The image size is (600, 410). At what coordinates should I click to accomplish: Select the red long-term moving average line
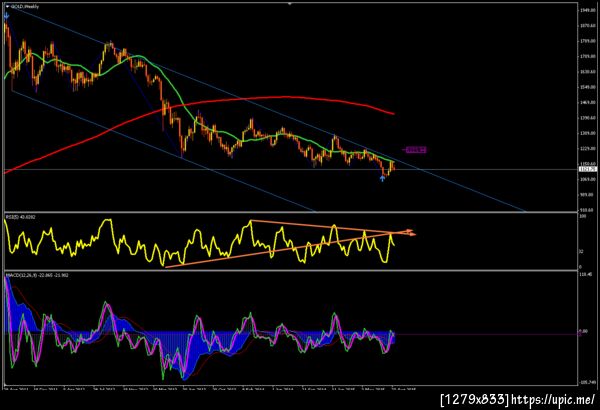283,97
